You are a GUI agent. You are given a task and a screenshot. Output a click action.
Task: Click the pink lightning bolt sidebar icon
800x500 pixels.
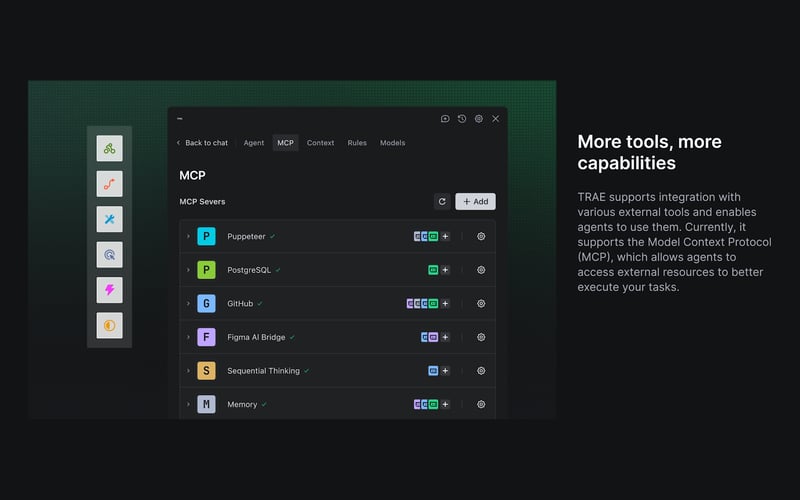click(109, 290)
